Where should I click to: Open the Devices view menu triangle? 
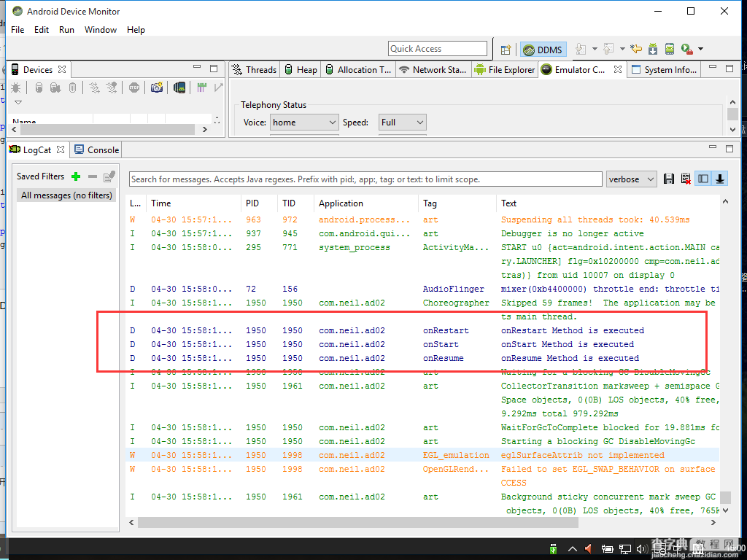[18, 102]
